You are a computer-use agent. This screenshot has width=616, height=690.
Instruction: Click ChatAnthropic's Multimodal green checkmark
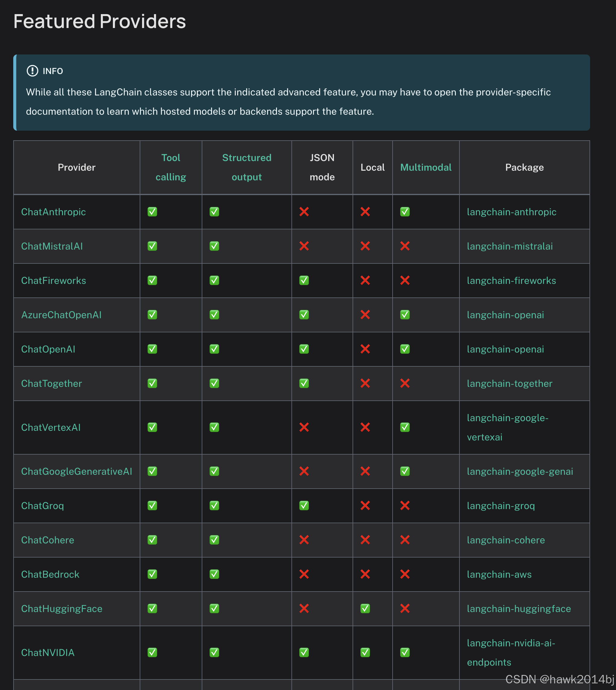pyautogui.click(x=405, y=212)
